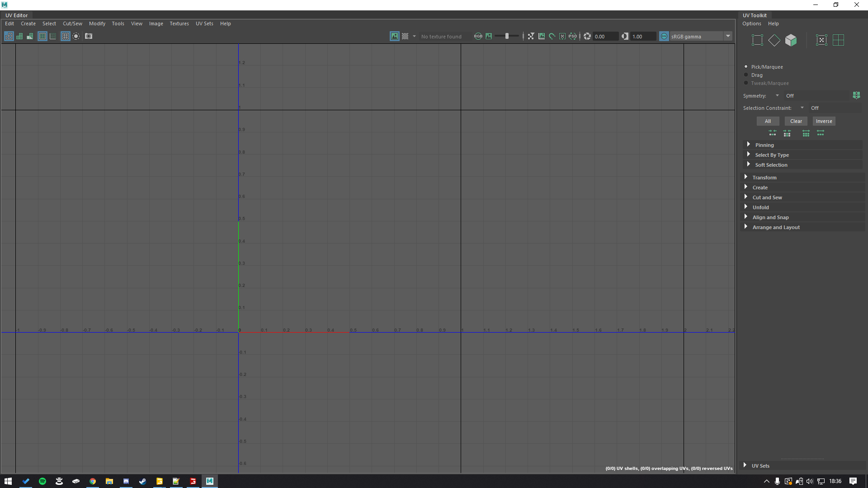Toggle the checkered tile display icon
Screen dimensions: 868x488
(x=406, y=36)
